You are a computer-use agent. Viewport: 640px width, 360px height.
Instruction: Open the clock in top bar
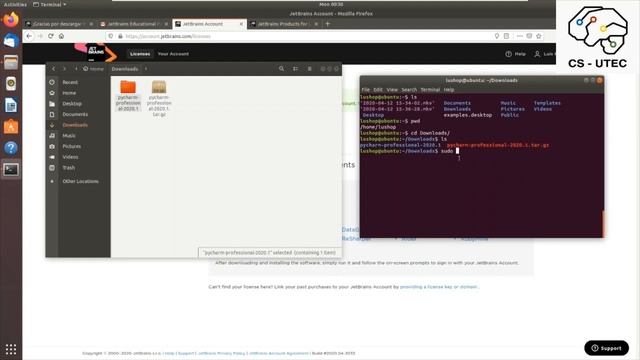point(331,4)
